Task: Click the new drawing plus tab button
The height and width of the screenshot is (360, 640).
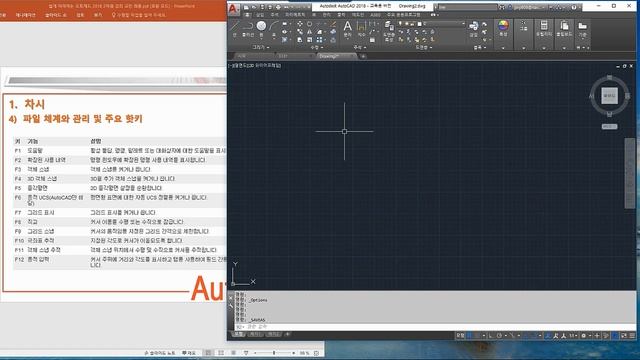Action: point(362,56)
